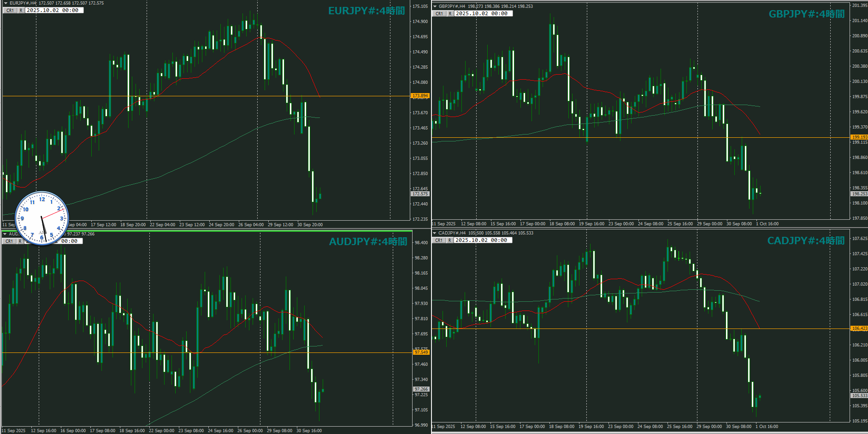Click CR1 button on AUDJPY chart

[x=9, y=241]
